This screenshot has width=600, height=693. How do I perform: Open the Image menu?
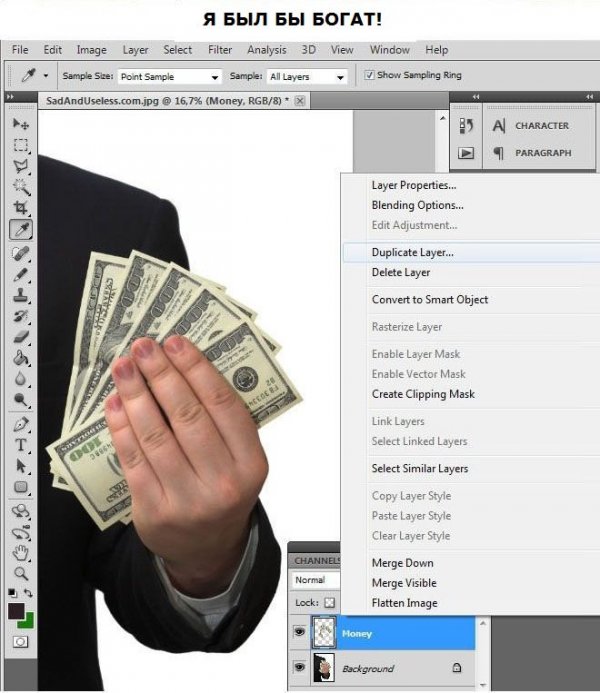click(91, 50)
